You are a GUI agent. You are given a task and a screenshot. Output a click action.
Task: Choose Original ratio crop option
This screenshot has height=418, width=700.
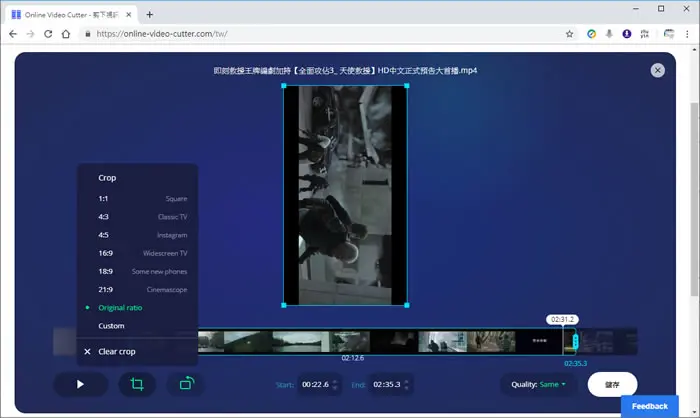[138, 308]
